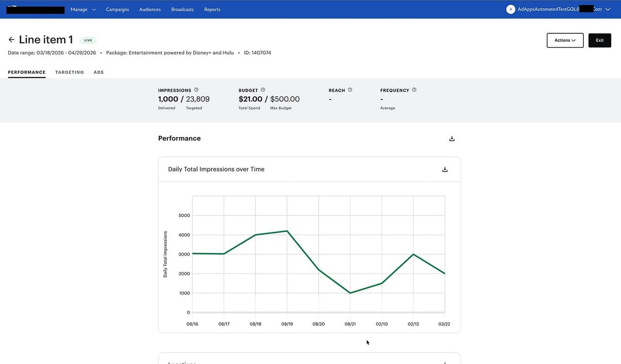Select the 08/19 peak on the impressions chart
Image resolution: width=621 pixels, height=364 pixels.
click(x=287, y=231)
